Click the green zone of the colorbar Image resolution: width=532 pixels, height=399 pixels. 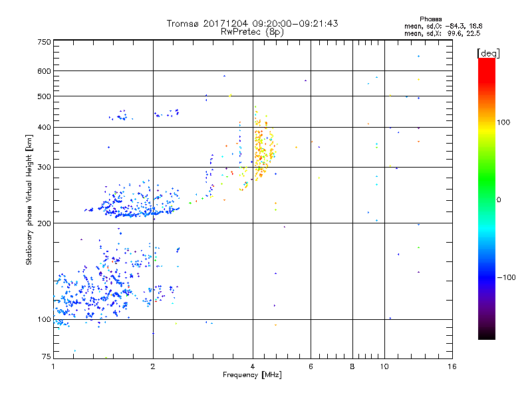click(487, 180)
